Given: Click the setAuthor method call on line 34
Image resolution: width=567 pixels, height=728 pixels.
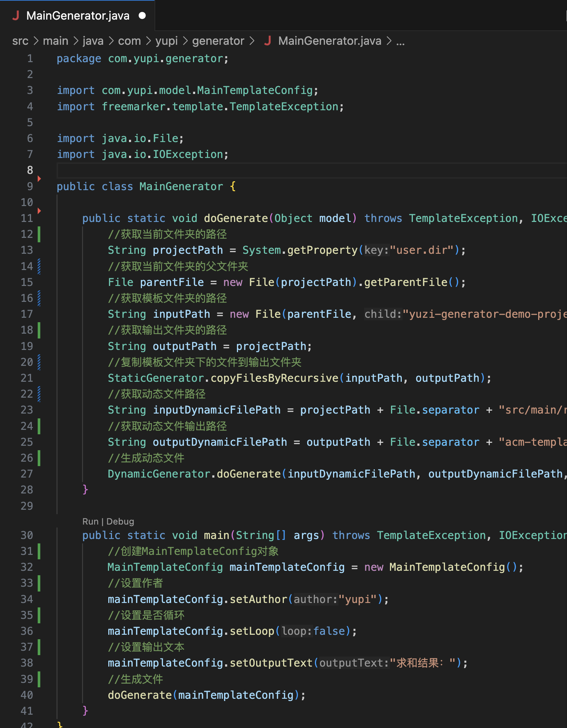Looking at the screenshot, I should pos(258,599).
